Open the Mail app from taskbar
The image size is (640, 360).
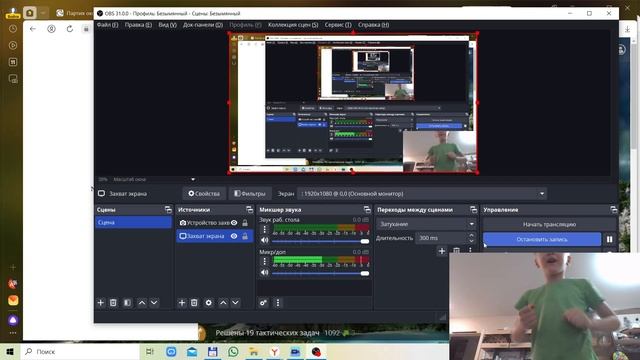pos(192,351)
